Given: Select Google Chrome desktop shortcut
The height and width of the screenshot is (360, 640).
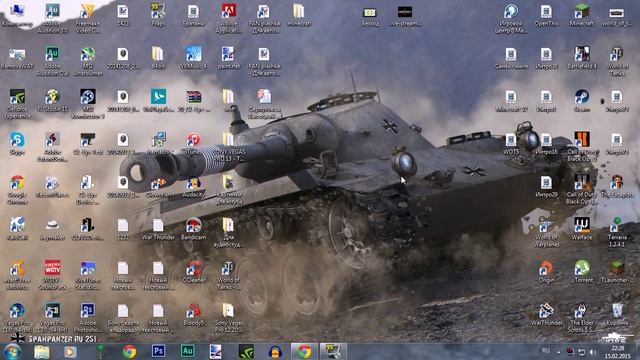Looking at the screenshot, I should (17, 189).
